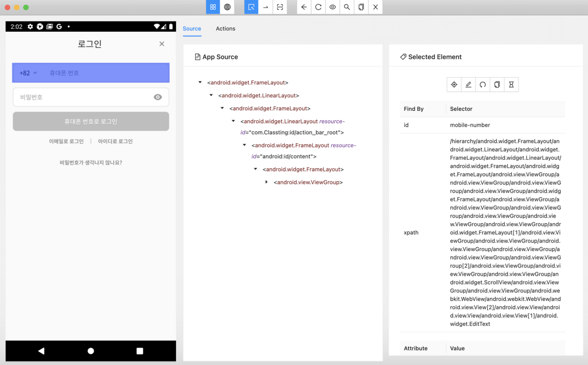Switch to native app mode icon
Image resolution: width=588 pixels, height=365 pixels.
click(x=213, y=7)
